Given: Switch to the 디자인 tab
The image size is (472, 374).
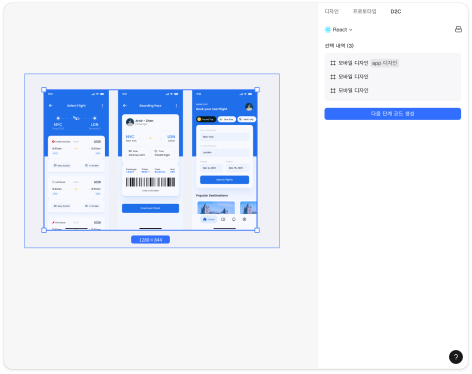Looking at the screenshot, I should tap(331, 11).
